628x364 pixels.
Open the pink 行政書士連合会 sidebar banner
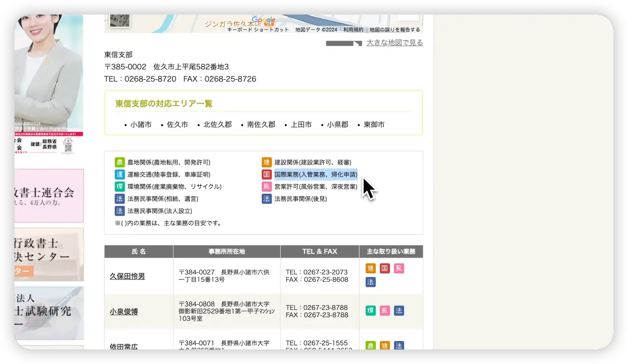click(49, 196)
